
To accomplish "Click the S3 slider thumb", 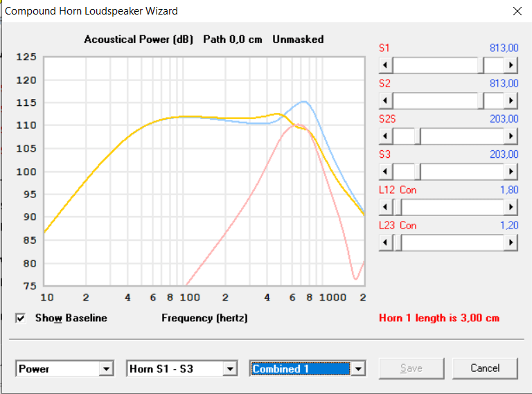I will click(418, 172).
